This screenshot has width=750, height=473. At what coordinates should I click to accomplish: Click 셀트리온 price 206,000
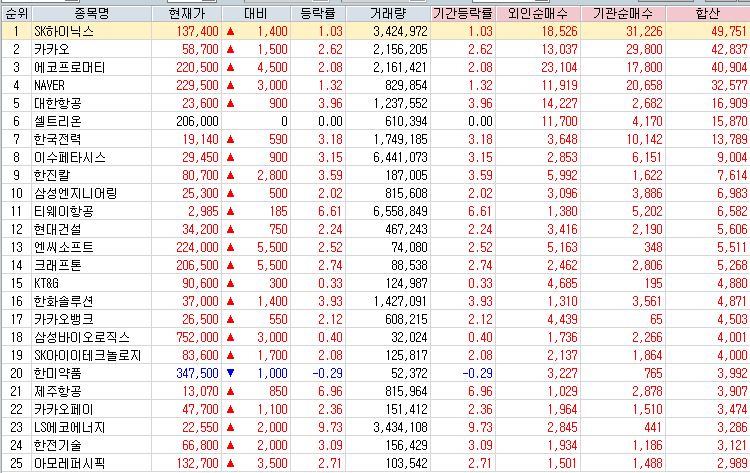(x=198, y=121)
